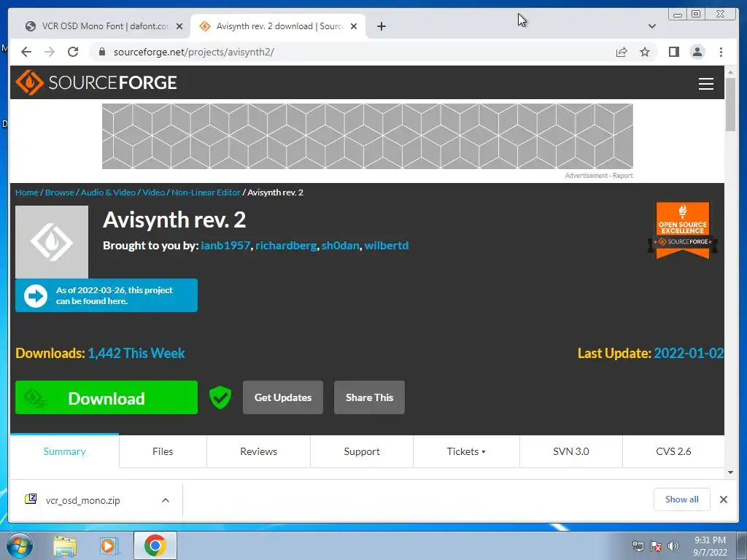Click the Action Center flag tray icon
This screenshot has height=560, width=747.
click(656, 546)
